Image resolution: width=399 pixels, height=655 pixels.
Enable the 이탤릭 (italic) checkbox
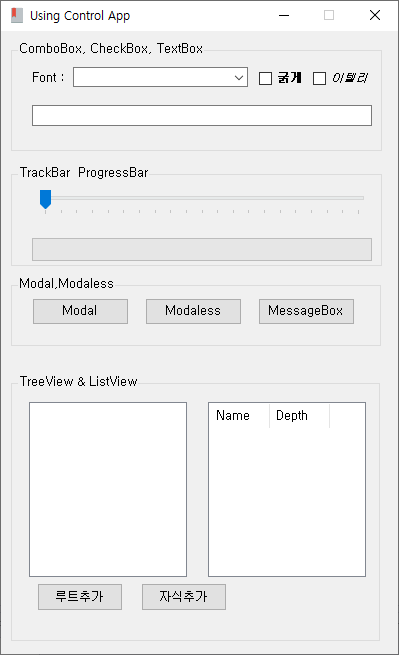coord(320,79)
